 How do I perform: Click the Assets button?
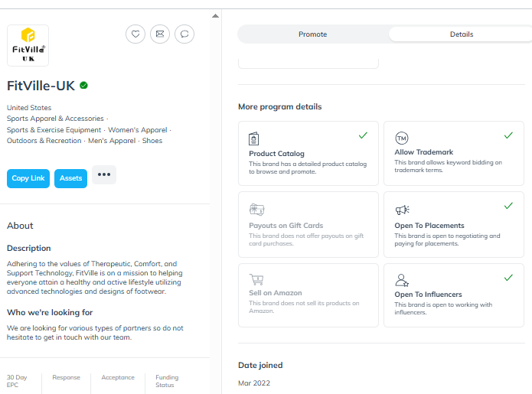70,178
